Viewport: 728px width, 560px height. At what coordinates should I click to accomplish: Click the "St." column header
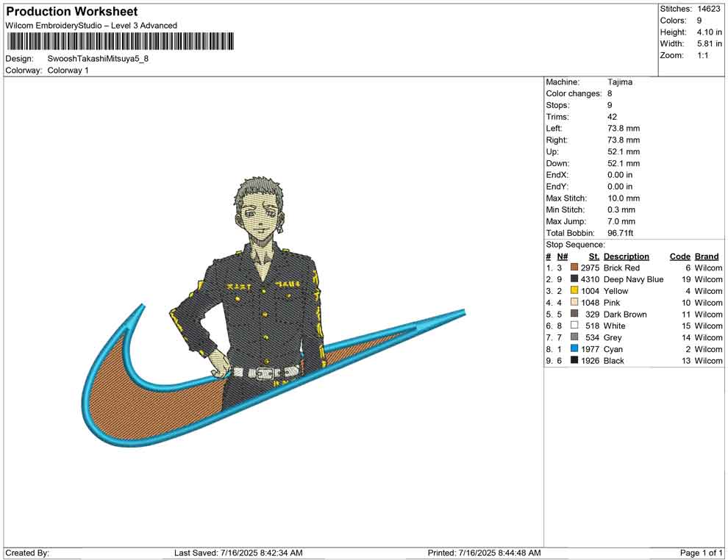[x=594, y=256]
